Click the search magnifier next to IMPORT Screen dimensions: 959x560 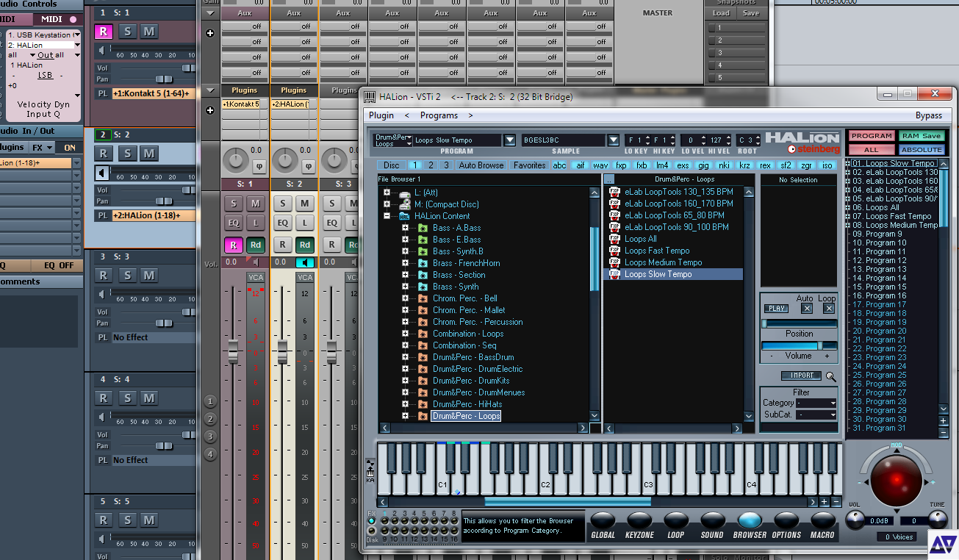pyautogui.click(x=831, y=376)
